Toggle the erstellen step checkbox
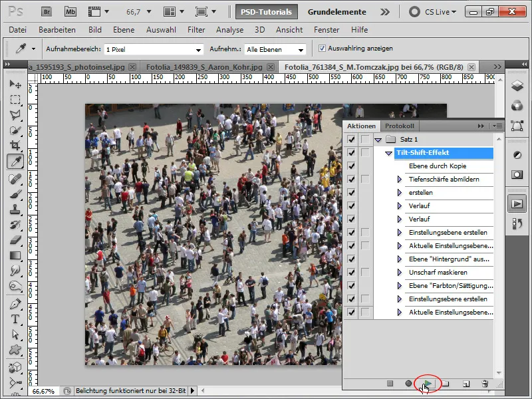This screenshot has width=532, height=399. point(351,192)
